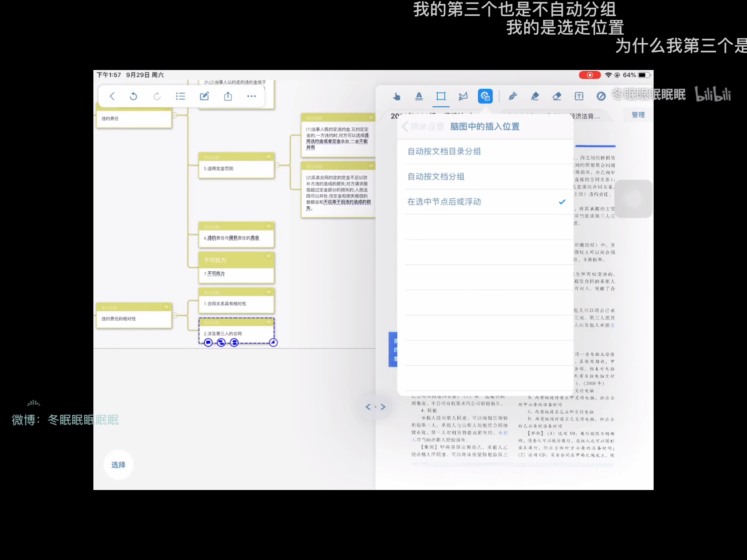Tap add-sibling-node icon on selected note
The height and width of the screenshot is (560, 747).
click(x=234, y=342)
